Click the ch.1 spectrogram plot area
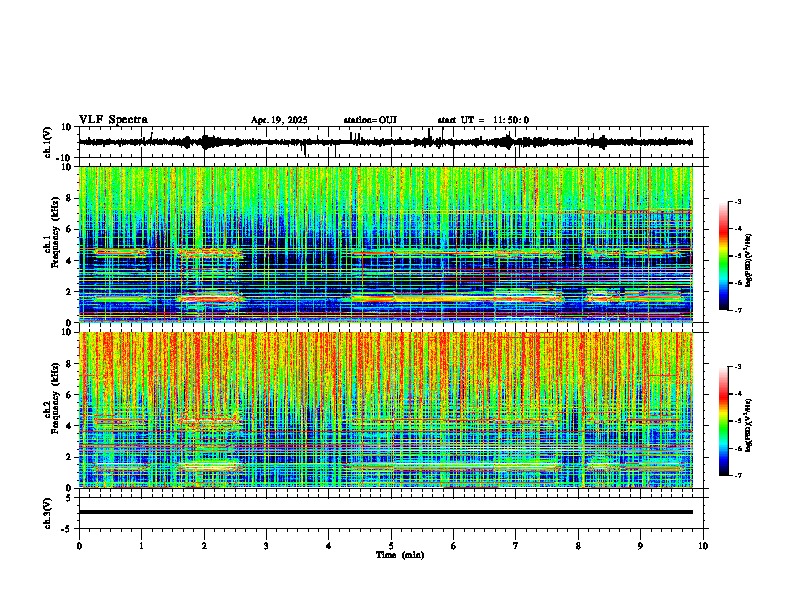The image size is (792, 612). pos(393,244)
